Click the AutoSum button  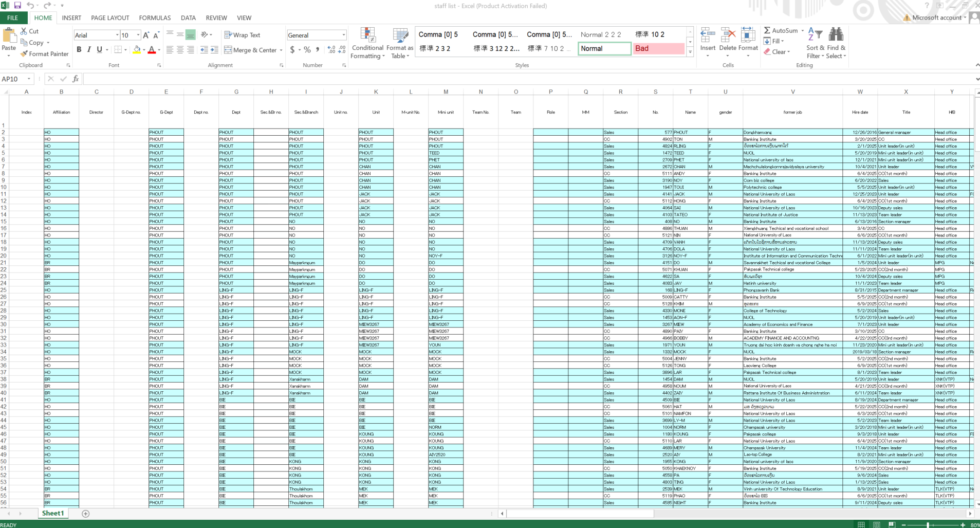click(x=780, y=30)
